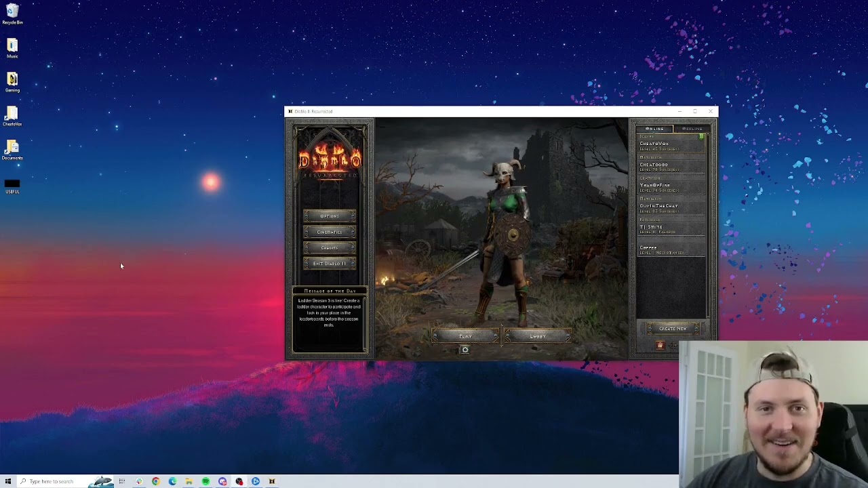This screenshot has height=488, width=868.
Task: Click the Message of the Day text
Action: pos(330,312)
